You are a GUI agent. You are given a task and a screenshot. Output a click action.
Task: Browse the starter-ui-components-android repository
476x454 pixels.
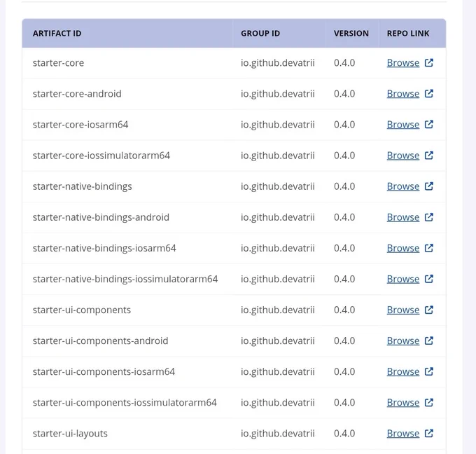(x=402, y=341)
